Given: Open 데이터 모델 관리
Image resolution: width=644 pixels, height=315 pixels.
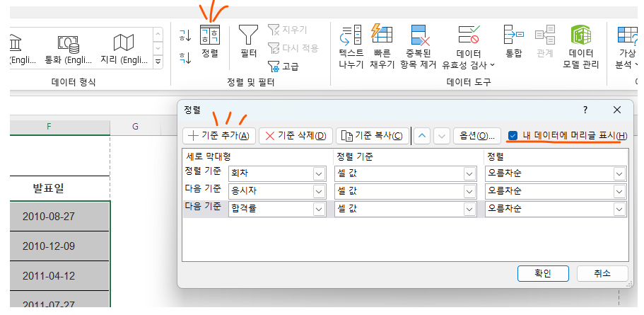Looking at the screenshot, I should coord(581,47).
